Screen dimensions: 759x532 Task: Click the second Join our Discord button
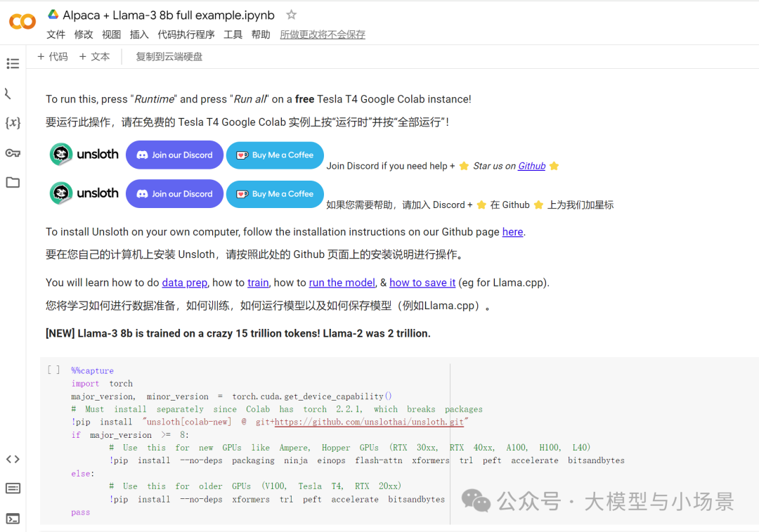175,194
